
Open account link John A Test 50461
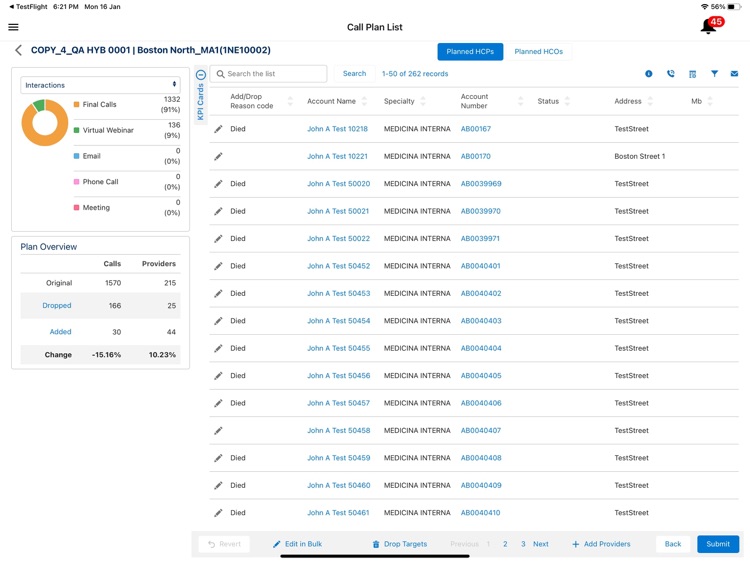[x=338, y=513]
